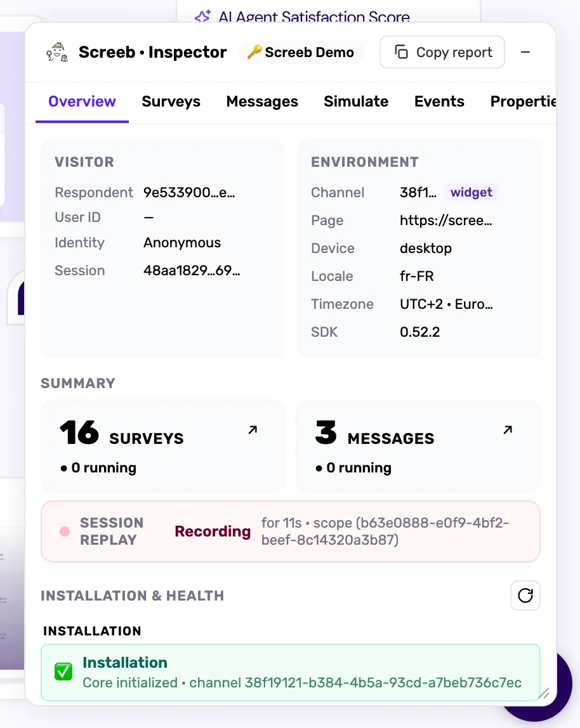Click the Identity value Anonymous
Viewport: 580px width, 728px height.
coord(181,242)
